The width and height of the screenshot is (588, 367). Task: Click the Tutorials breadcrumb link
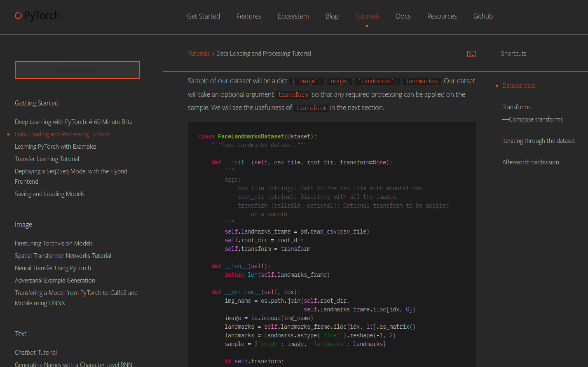point(199,54)
